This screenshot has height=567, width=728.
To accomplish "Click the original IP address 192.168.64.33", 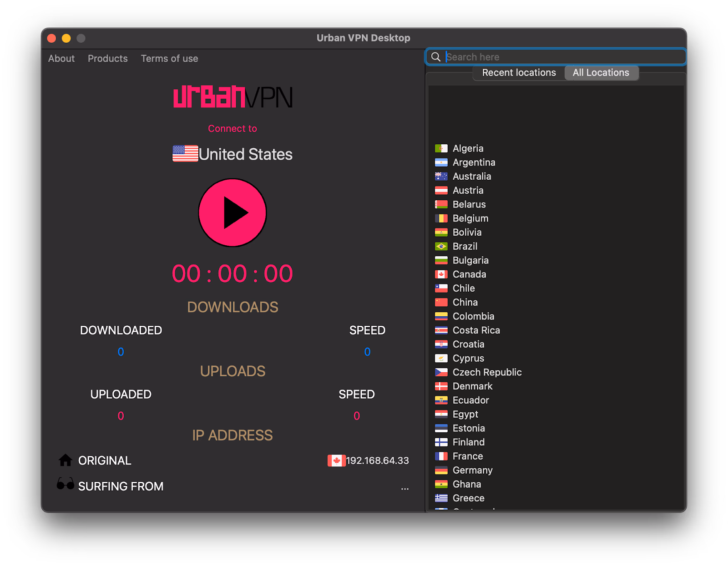I will coord(377,461).
